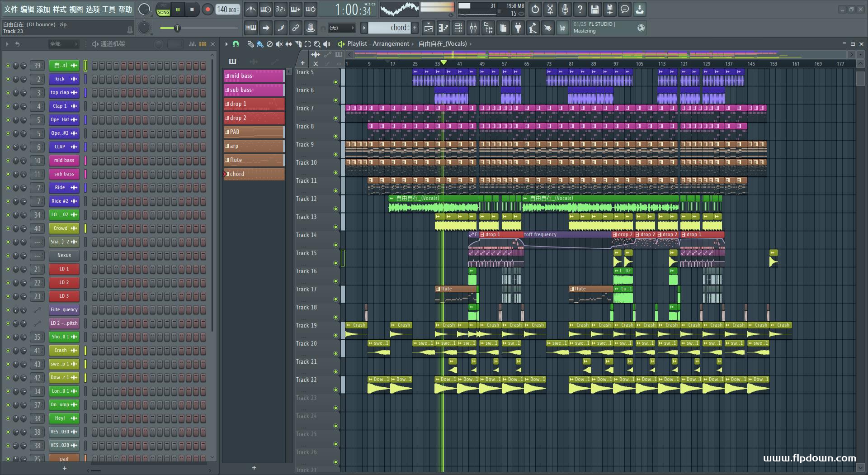Toggle loop recording icon
Viewport: 868px width, 475px height.
click(311, 9)
